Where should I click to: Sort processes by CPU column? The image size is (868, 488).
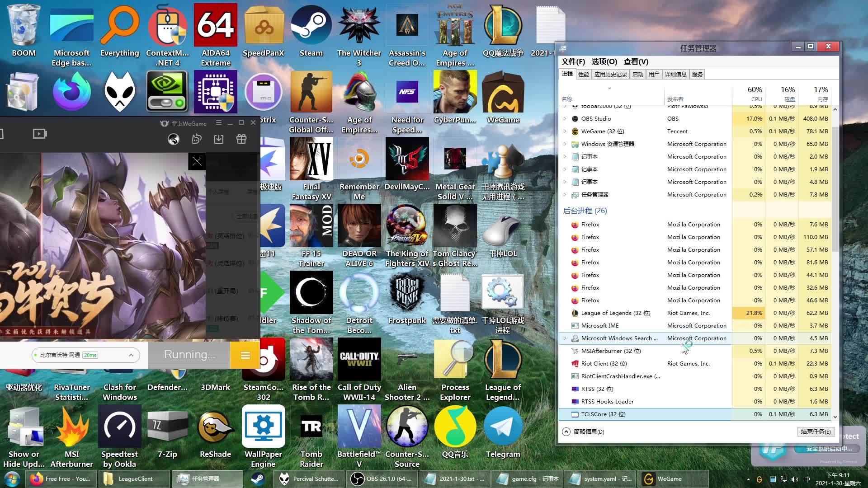[749, 94]
